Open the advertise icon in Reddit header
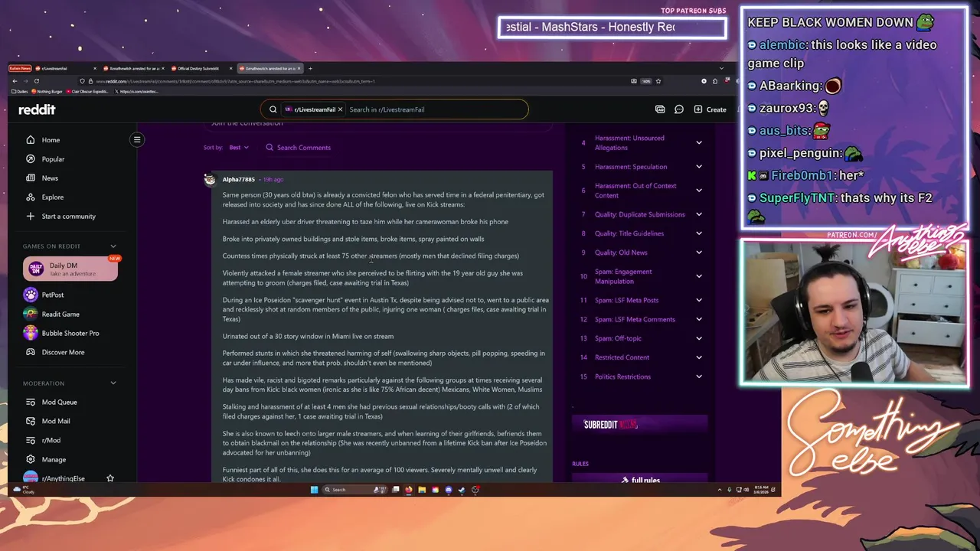This screenshot has width=980, height=551. click(660, 109)
